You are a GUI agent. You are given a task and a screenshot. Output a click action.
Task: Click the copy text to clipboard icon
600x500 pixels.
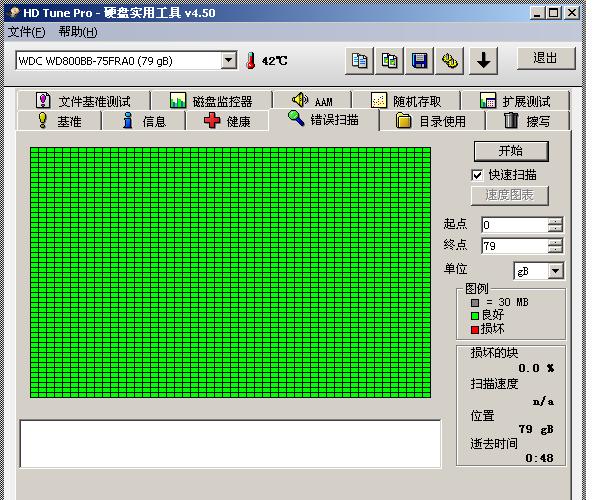[360, 61]
